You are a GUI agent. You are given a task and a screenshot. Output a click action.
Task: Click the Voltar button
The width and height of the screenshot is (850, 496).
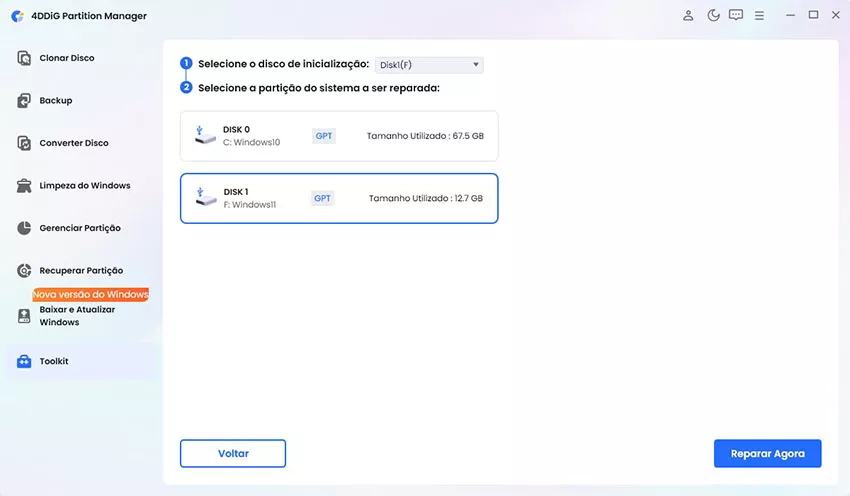point(233,453)
